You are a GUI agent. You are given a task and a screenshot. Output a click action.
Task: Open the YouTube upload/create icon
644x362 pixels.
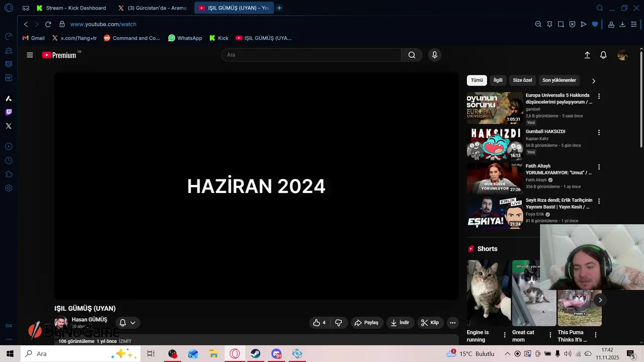[587, 55]
